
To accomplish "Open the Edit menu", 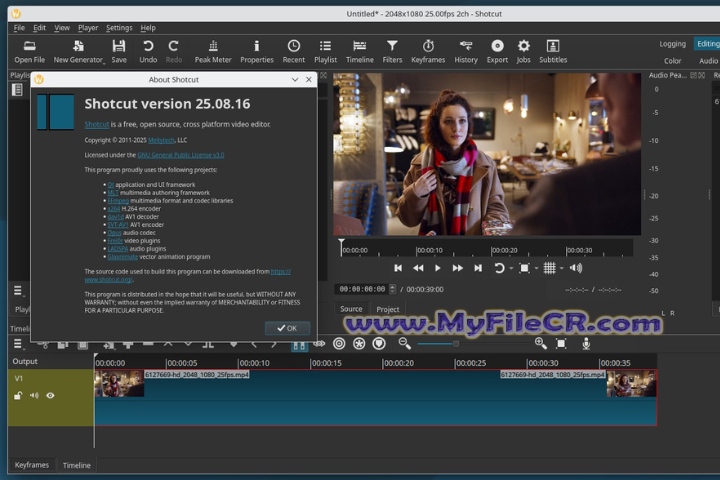I will click(39, 28).
